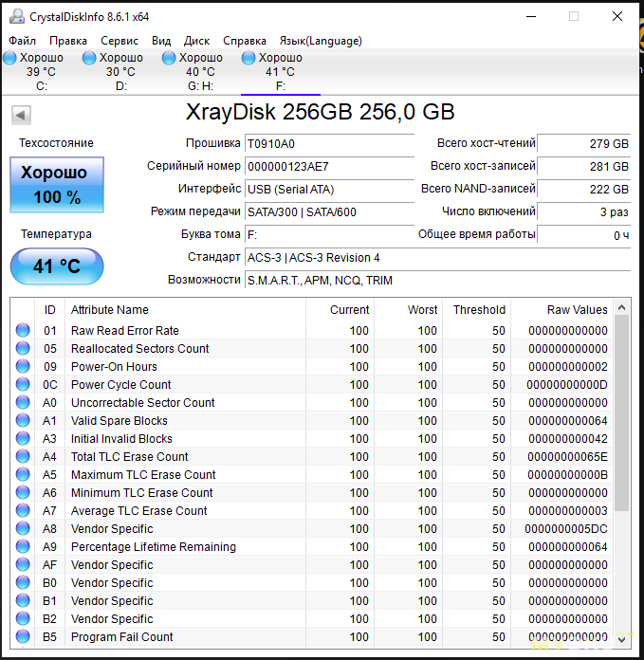Click status orb for B2 Vendor Specific
Image resolution: width=644 pixels, height=660 pixels.
point(23,618)
